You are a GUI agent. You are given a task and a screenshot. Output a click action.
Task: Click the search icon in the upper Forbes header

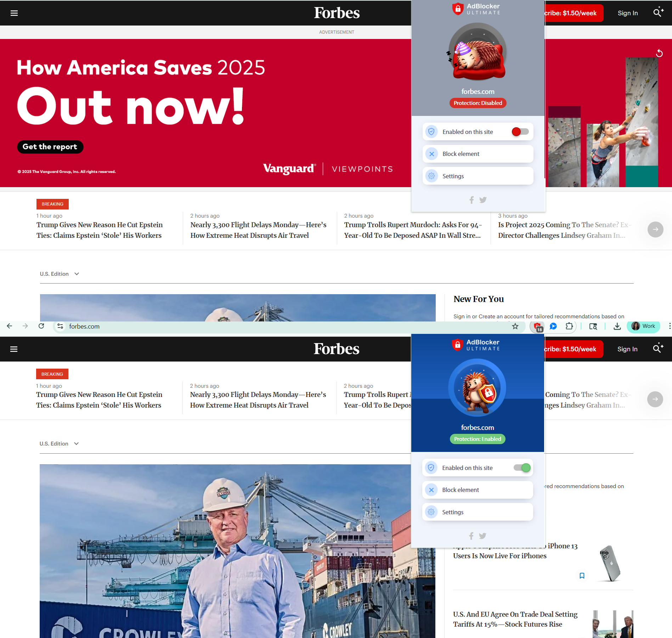pyautogui.click(x=657, y=12)
